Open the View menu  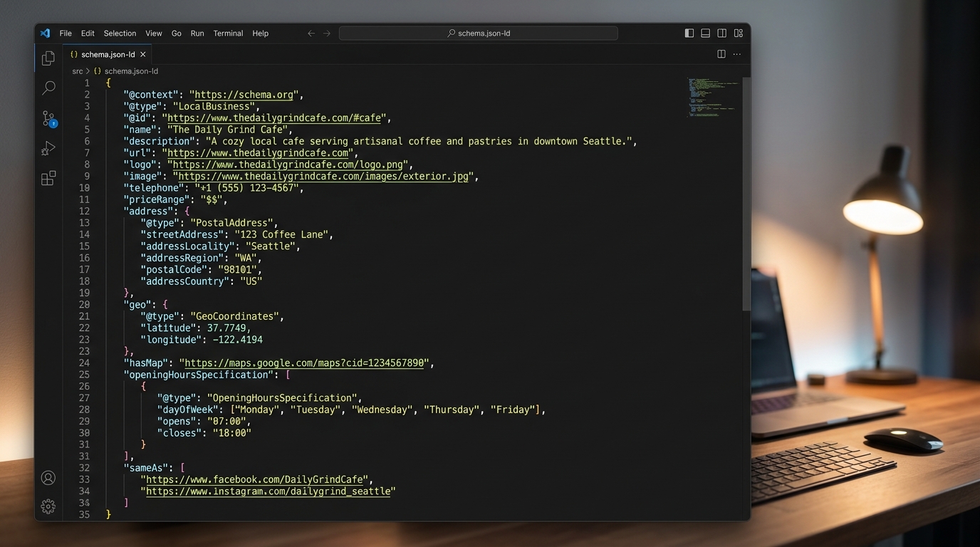154,33
